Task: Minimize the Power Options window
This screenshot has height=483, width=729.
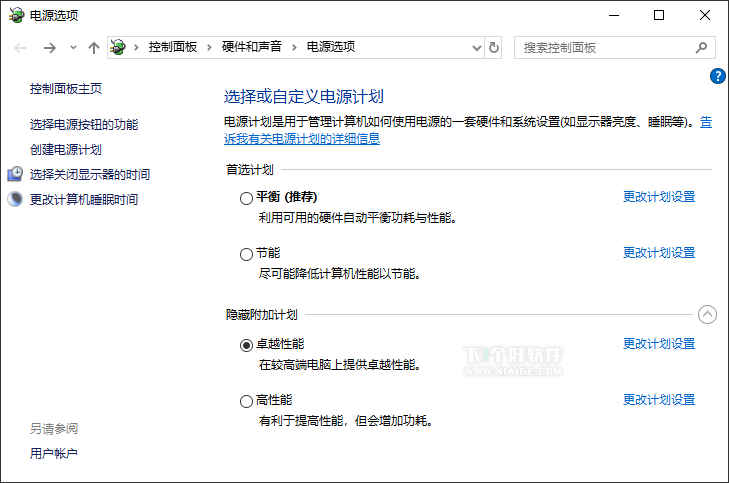Action: coord(614,15)
